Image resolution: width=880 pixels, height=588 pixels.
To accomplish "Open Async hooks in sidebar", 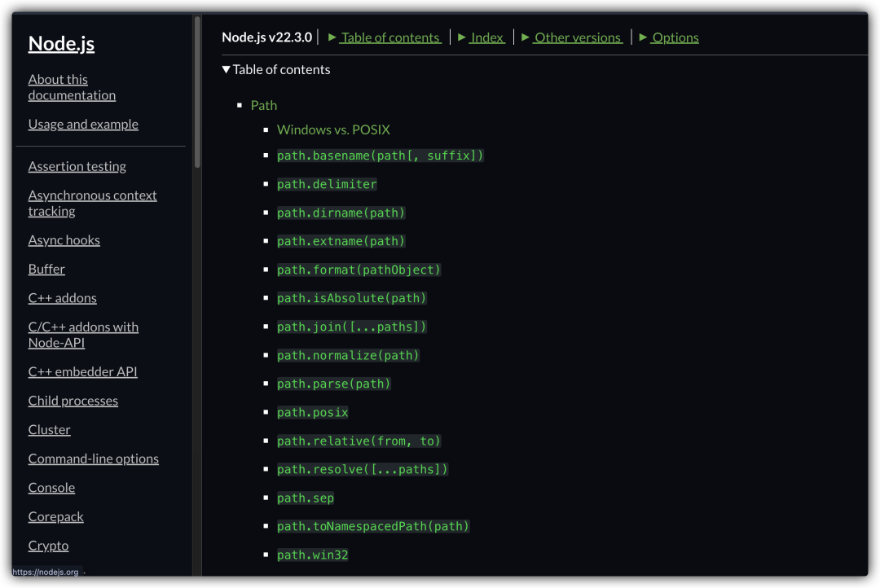I will [x=64, y=240].
